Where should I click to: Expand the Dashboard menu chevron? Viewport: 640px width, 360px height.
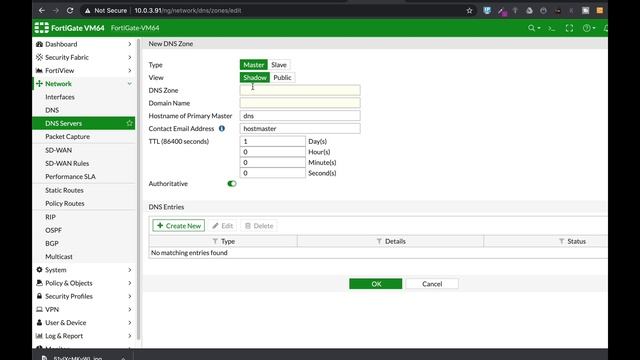point(129,44)
